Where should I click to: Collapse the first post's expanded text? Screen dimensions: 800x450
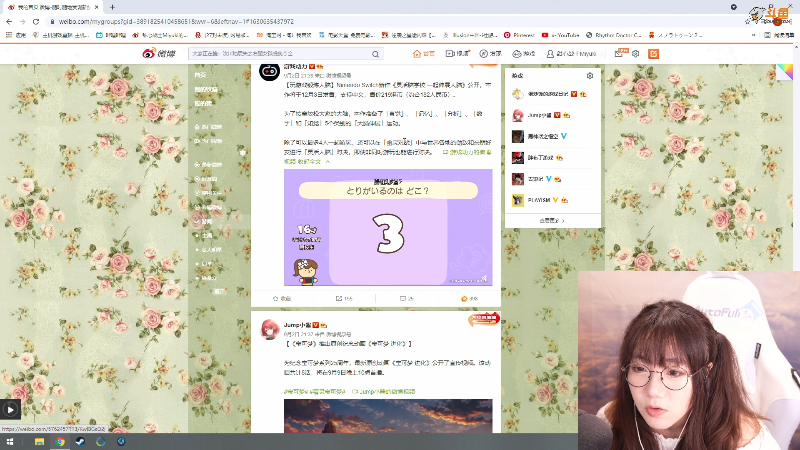click(x=313, y=161)
